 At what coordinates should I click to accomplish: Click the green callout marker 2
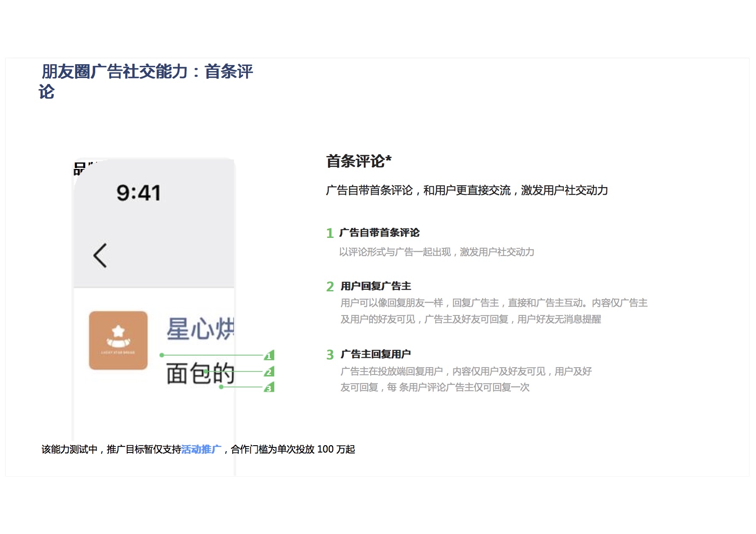click(269, 372)
